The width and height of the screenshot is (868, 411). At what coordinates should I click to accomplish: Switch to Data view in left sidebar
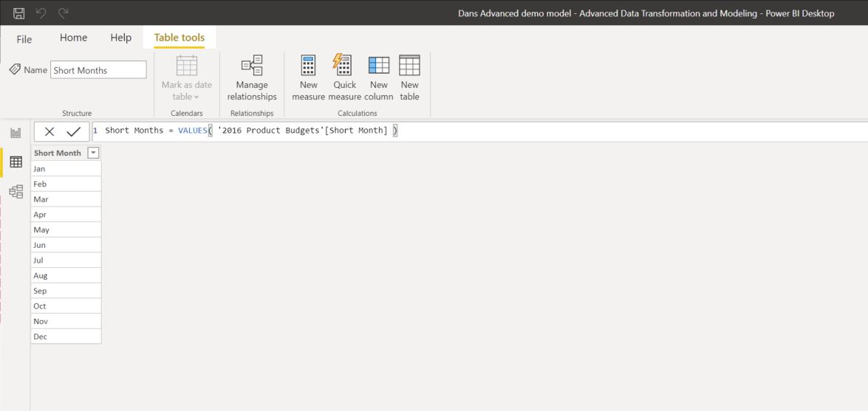(16, 162)
